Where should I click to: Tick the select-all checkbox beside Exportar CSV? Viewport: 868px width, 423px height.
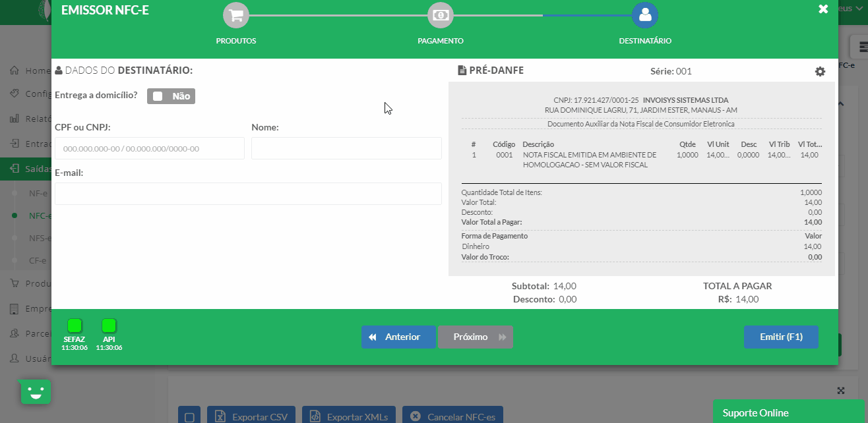(x=189, y=416)
